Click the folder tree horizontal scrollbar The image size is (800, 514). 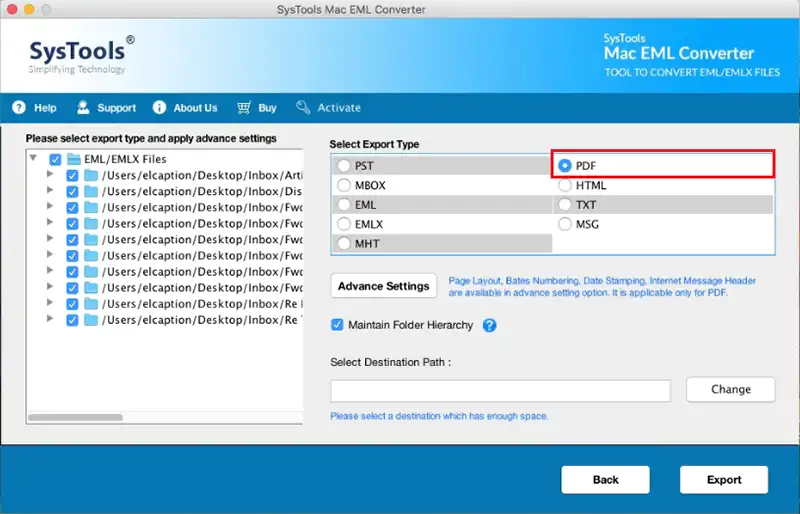76,418
